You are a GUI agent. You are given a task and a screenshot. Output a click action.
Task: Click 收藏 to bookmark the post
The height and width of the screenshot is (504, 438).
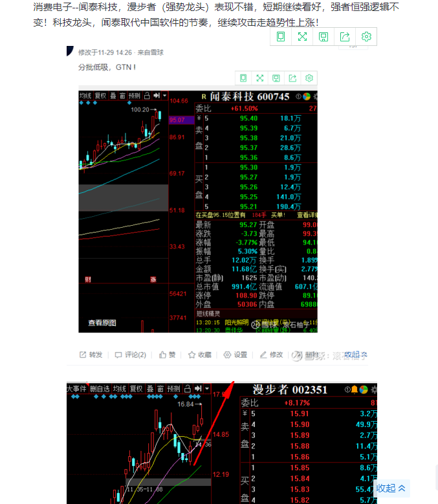pyautogui.click(x=200, y=355)
